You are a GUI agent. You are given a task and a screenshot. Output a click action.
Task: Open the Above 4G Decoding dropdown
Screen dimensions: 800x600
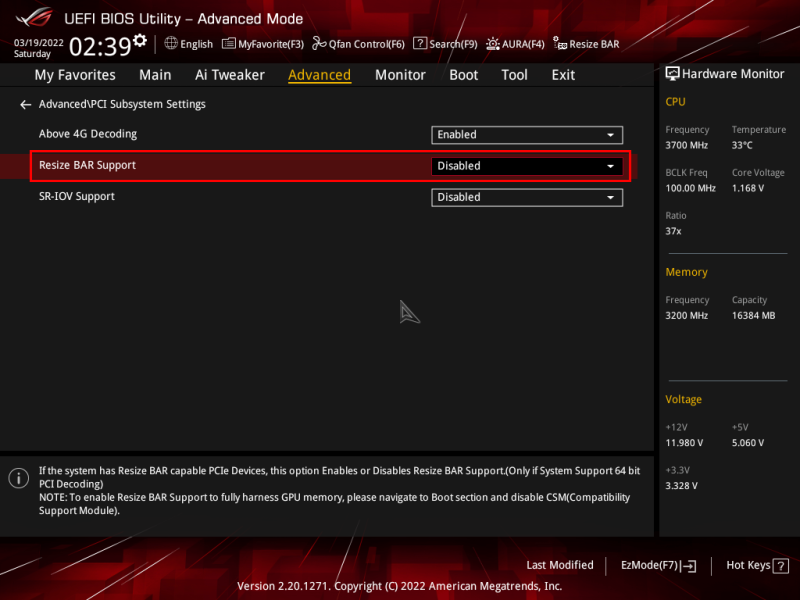(527, 134)
